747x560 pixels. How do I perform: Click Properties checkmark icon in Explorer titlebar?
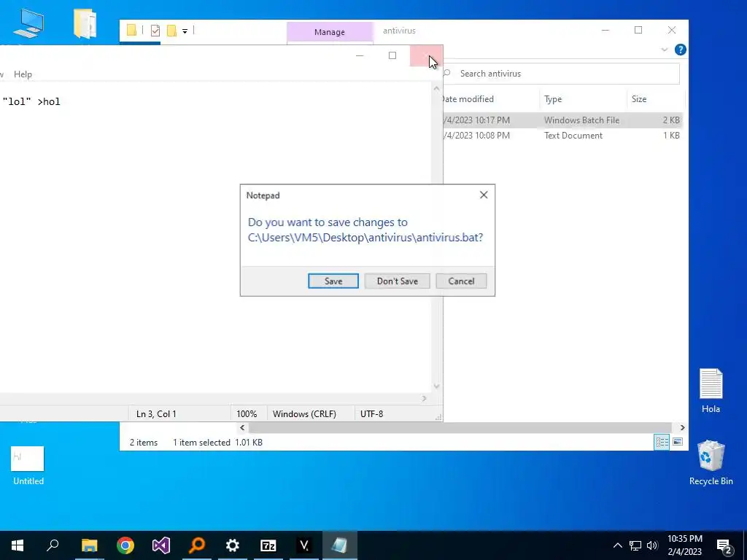pos(155,31)
